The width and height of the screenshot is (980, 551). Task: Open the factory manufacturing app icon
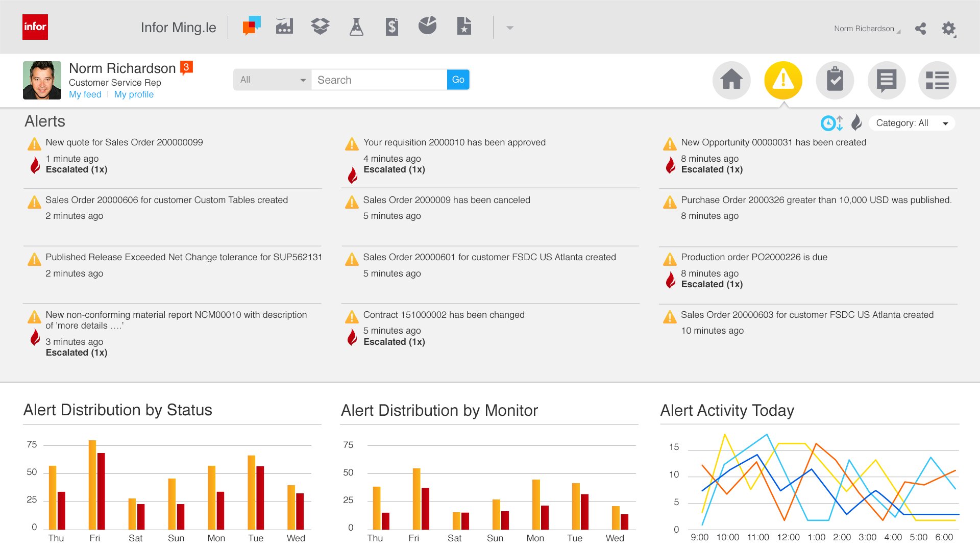[x=284, y=26]
